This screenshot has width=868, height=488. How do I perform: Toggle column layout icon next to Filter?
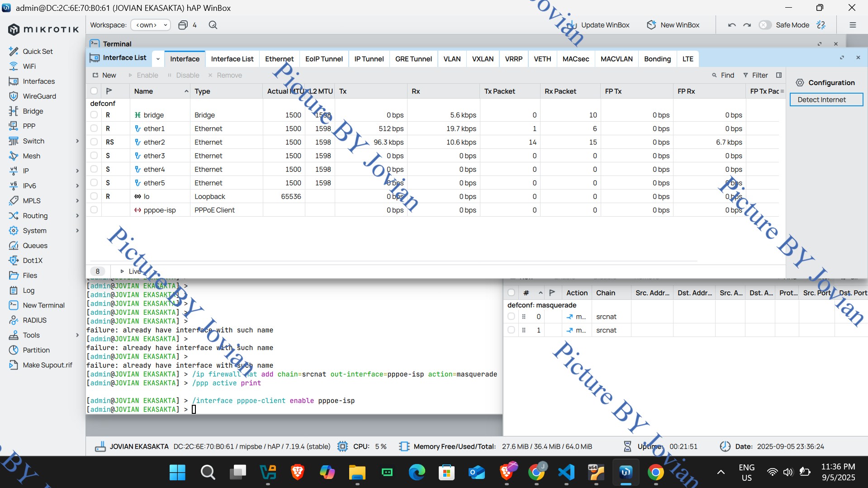click(779, 75)
